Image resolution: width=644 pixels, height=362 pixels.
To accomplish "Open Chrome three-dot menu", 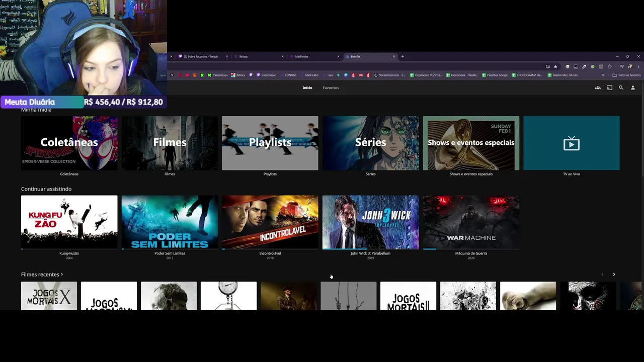I will [x=638, y=66].
